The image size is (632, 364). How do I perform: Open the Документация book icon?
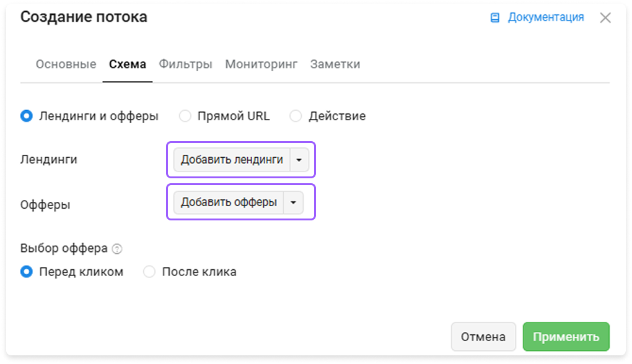494,18
